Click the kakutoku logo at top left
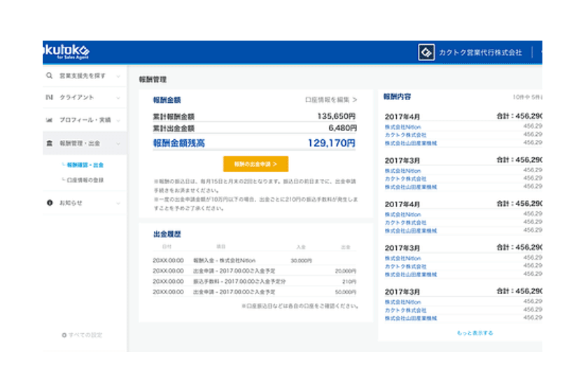The height and width of the screenshot is (392, 588). pyautogui.click(x=66, y=52)
